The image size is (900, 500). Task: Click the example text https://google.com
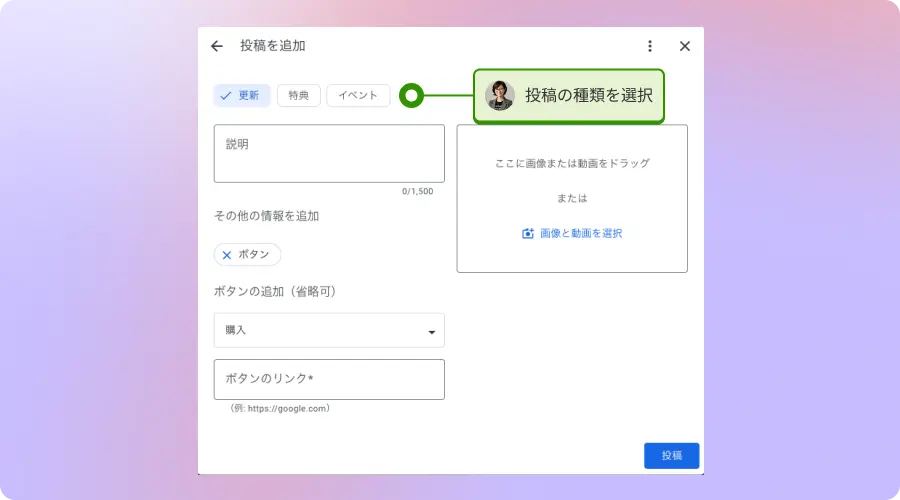tap(287, 409)
